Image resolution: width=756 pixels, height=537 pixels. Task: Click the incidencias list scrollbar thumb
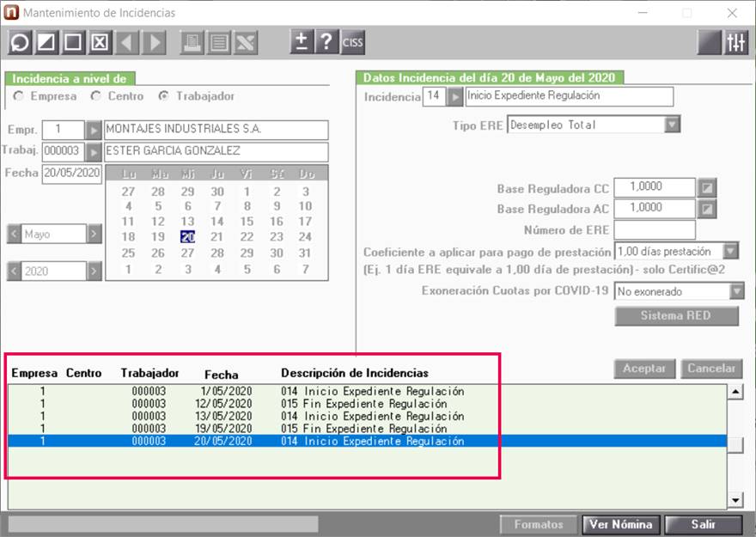pos(735,445)
